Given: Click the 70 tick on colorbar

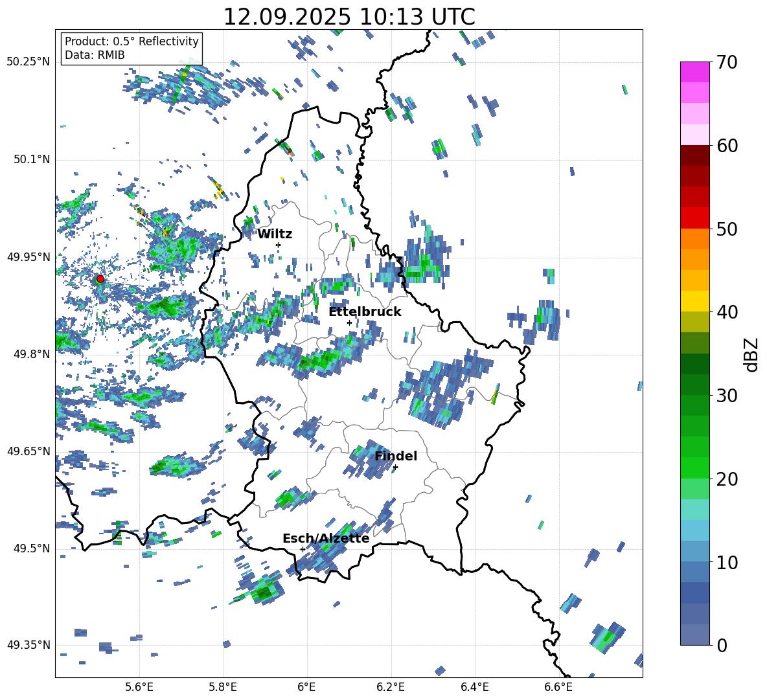Looking at the screenshot, I should pyautogui.click(x=727, y=62).
